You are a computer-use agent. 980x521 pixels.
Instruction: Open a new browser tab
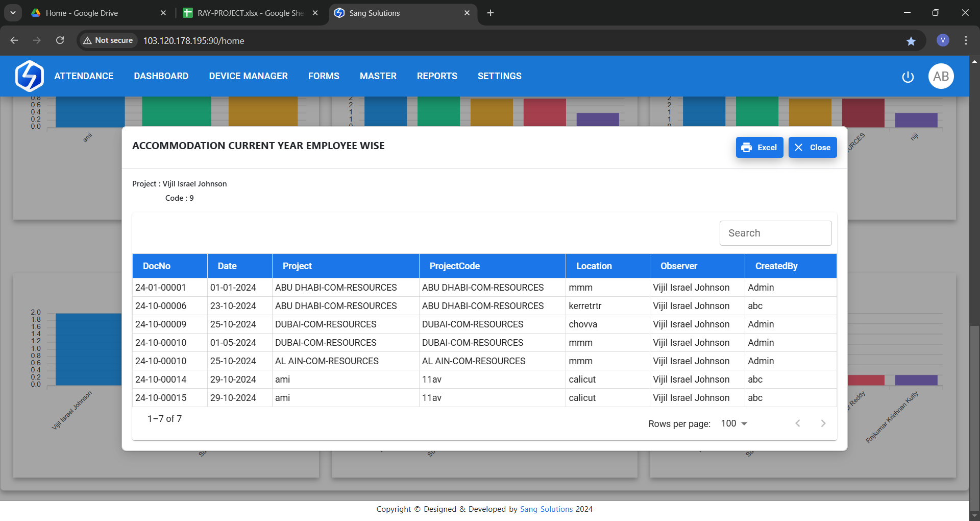pyautogui.click(x=491, y=13)
